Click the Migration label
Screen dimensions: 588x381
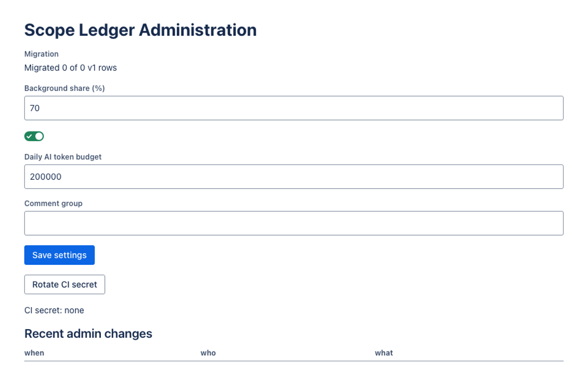[42, 54]
